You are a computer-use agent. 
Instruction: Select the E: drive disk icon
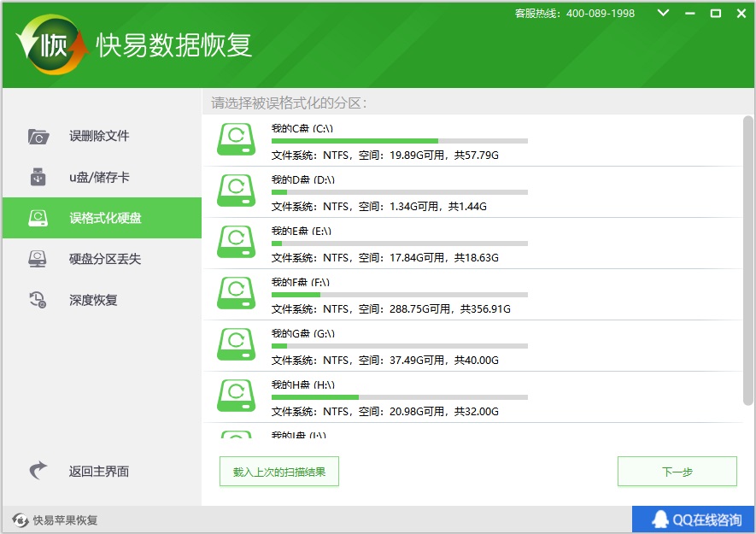pyautogui.click(x=237, y=242)
